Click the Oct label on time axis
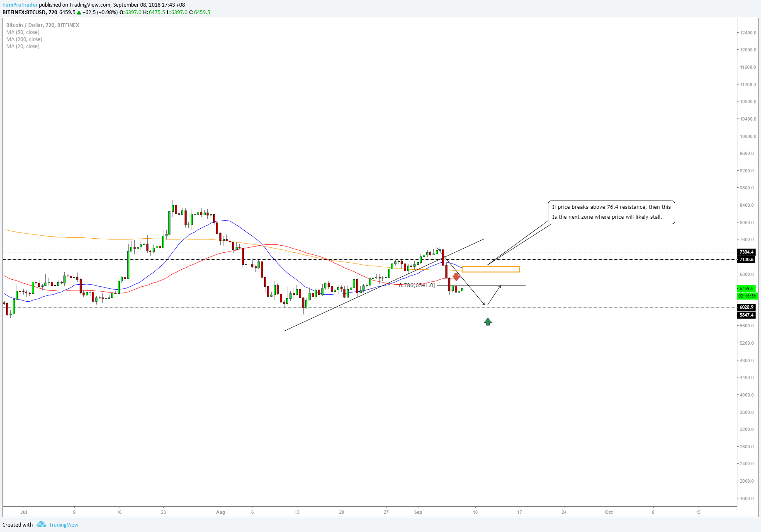This screenshot has width=761, height=532. (x=609, y=512)
